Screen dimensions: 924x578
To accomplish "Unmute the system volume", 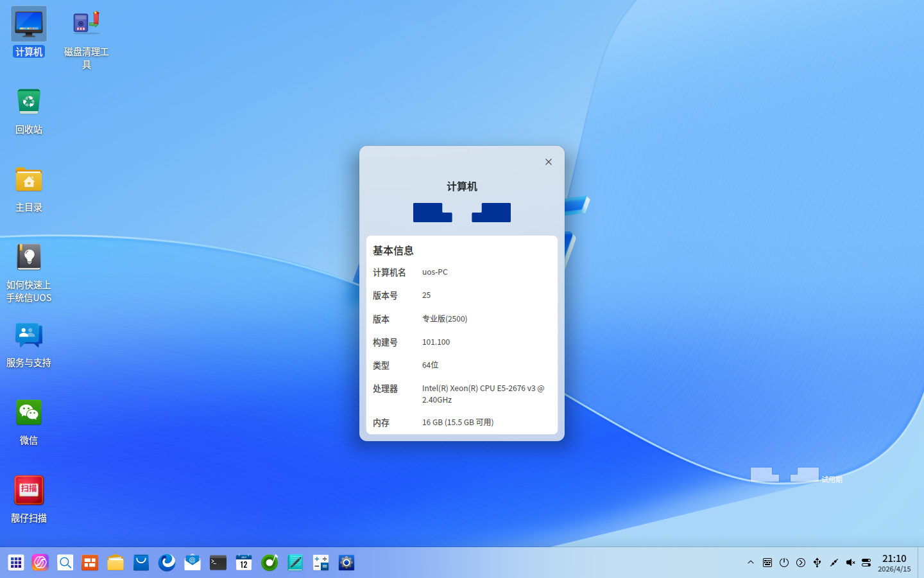I will [x=850, y=563].
